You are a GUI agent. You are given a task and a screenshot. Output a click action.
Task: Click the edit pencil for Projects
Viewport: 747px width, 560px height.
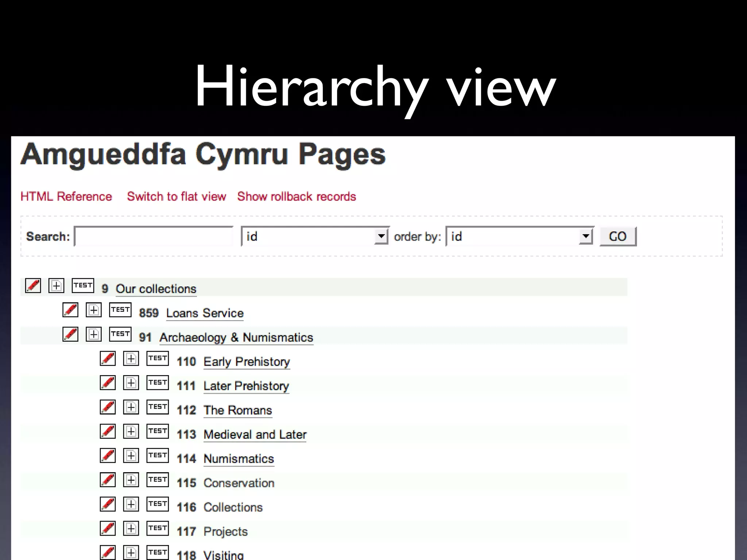[108, 528]
